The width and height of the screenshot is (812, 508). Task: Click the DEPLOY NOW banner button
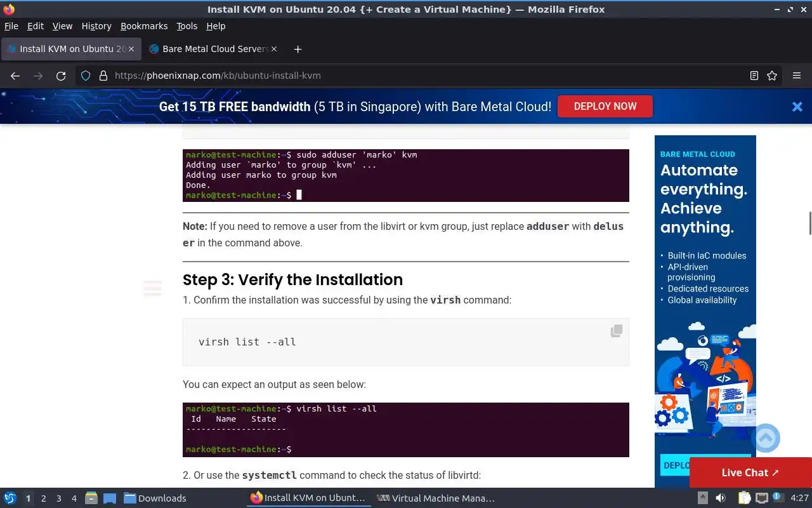coord(605,106)
